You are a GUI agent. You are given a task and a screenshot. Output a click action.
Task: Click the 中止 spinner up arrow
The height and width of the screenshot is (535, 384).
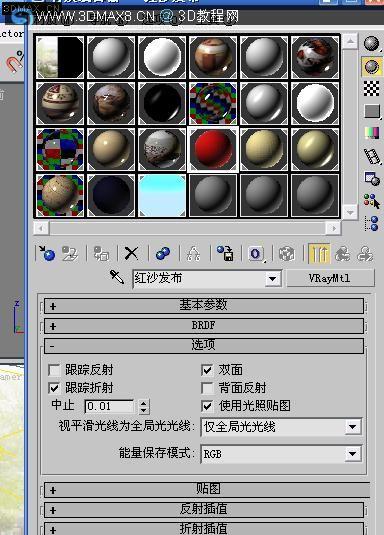tap(144, 403)
